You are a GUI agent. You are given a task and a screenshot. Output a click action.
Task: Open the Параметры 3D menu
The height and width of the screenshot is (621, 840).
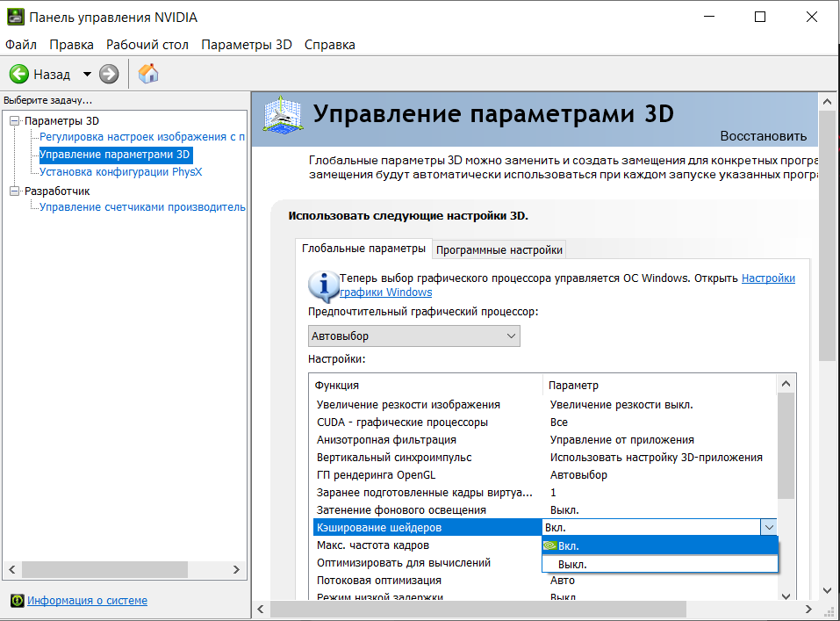(247, 45)
